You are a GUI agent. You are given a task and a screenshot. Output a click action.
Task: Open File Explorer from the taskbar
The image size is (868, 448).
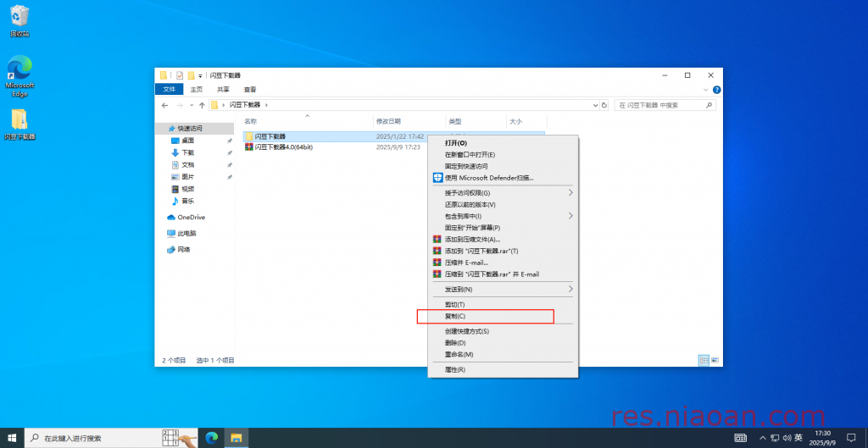(x=236, y=438)
